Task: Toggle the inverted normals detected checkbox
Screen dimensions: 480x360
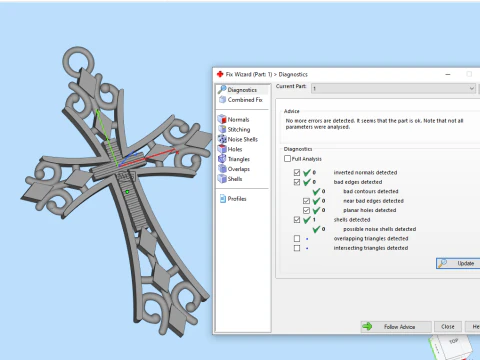Action: pos(297,172)
